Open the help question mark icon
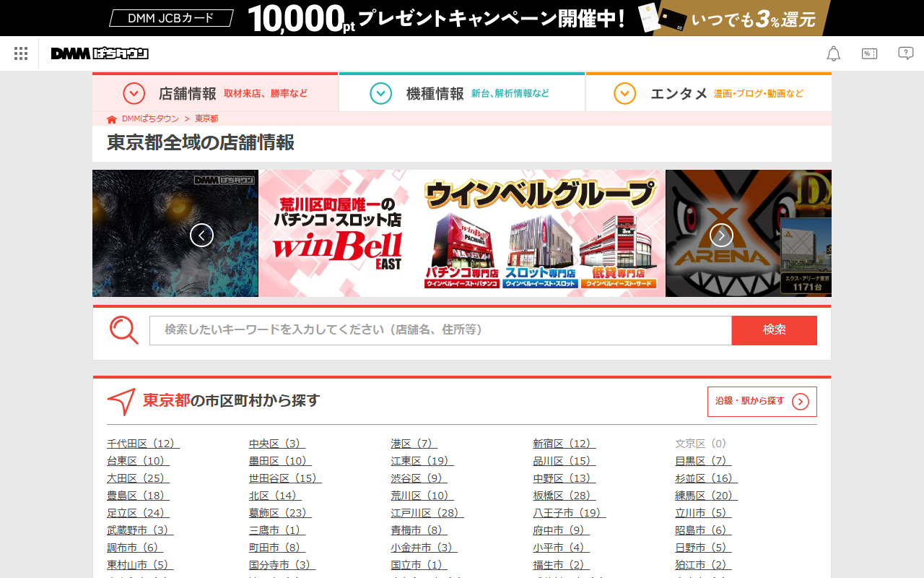The width and height of the screenshot is (924, 578). point(906,53)
